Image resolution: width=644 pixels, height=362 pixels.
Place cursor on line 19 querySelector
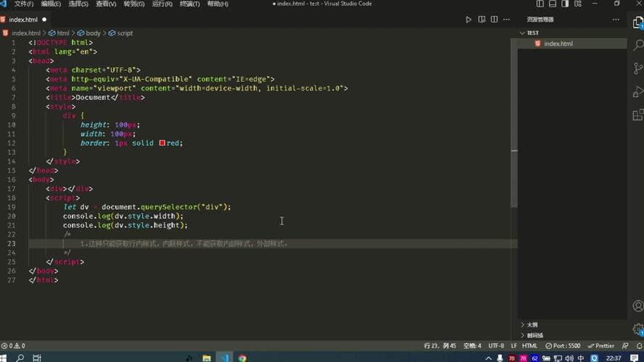[168, 207]
